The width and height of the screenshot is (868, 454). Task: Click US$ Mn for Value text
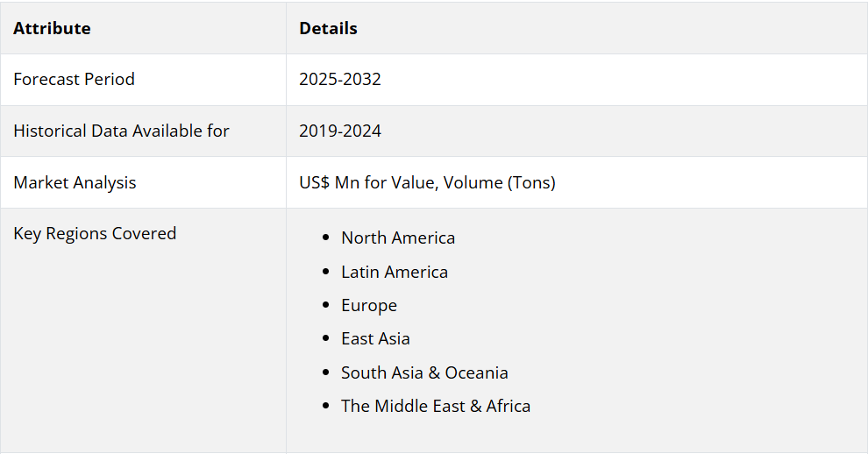click(x=367, y=182)
